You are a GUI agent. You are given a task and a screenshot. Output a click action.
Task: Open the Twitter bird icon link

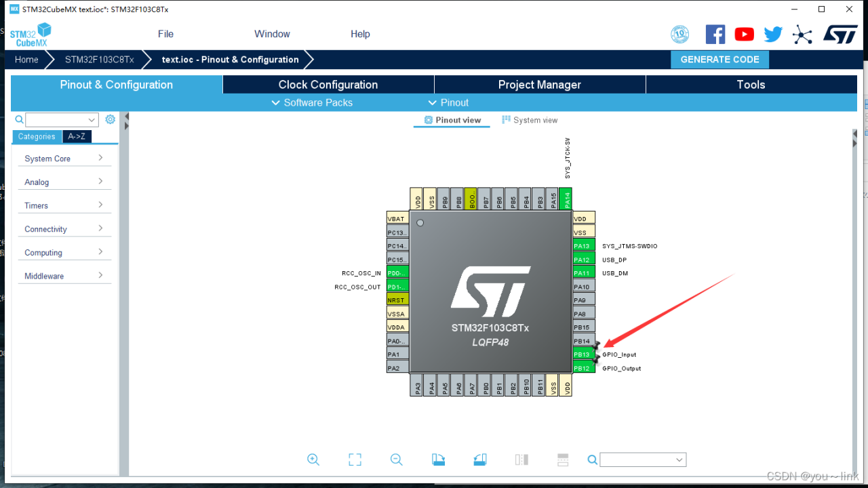(773, 35)
